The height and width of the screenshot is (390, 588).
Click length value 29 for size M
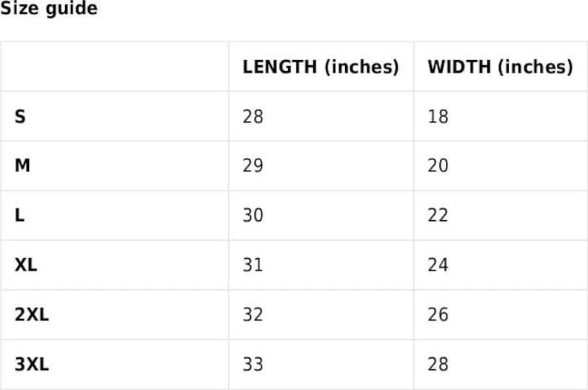pos(253,166)
